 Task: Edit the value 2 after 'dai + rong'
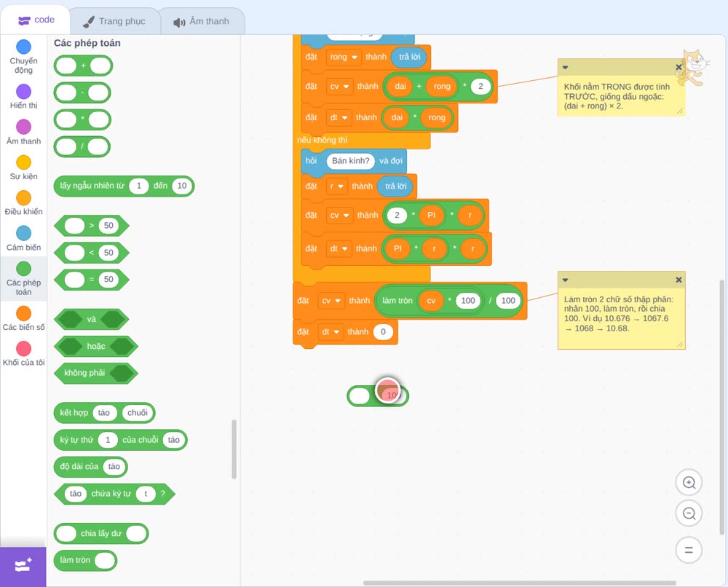[x=480, y=87]
